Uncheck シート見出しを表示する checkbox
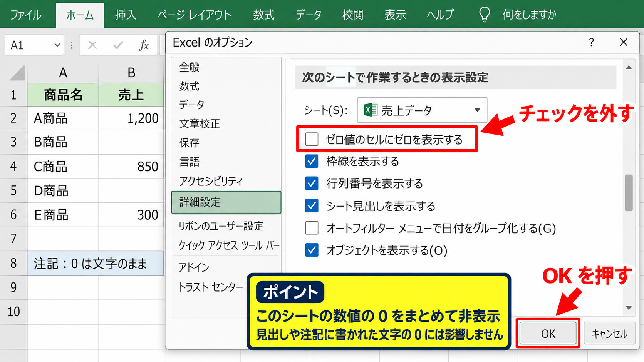Screen dimensions: 644x362 312,206
